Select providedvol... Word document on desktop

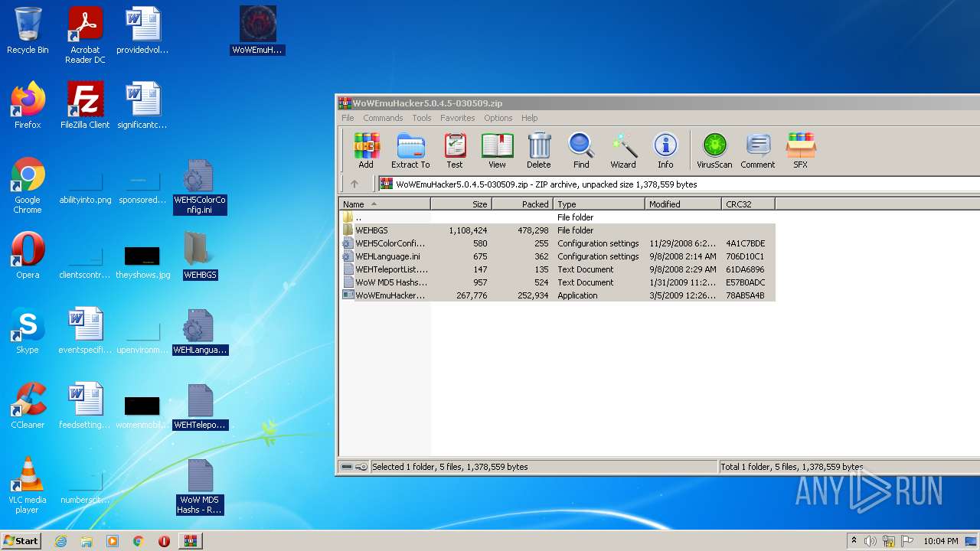[x=142, y=31]
